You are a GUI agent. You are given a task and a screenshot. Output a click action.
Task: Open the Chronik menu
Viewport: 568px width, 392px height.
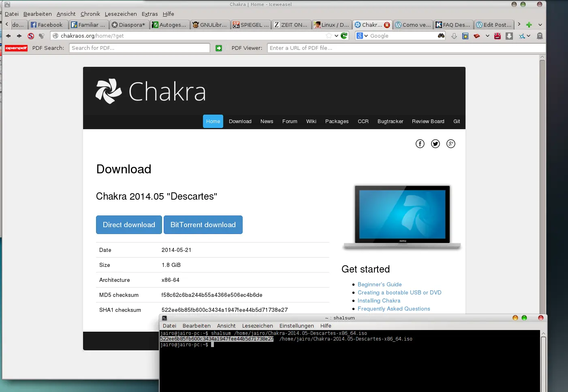pyautogui.click(x=90, y=14)
